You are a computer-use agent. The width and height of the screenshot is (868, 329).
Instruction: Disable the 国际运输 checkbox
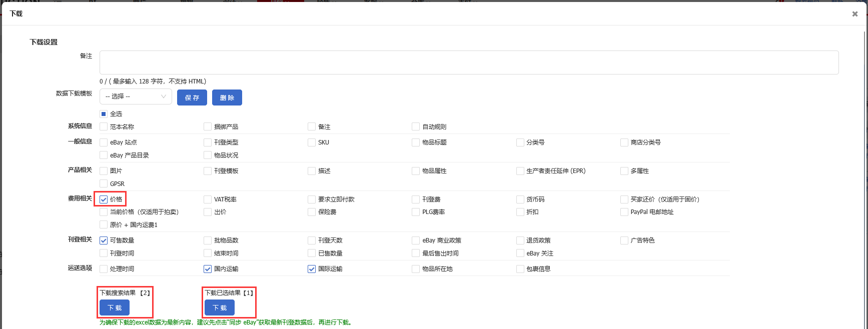(x=312, y=269)
